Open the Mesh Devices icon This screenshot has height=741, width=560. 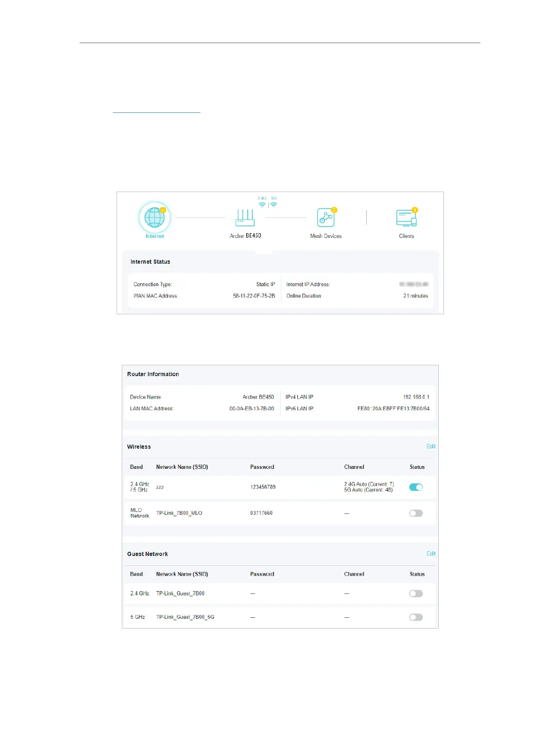(x=326, y=218)
